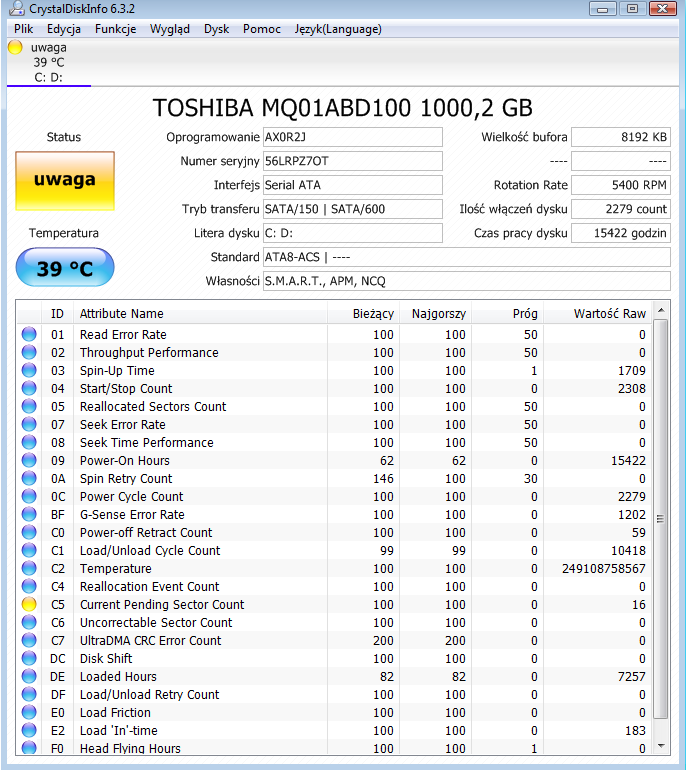Click blue icon for Power-off Retract Count
Image resolution: width=686 pixels, height=770 pixels.
(x=29, y=532)
